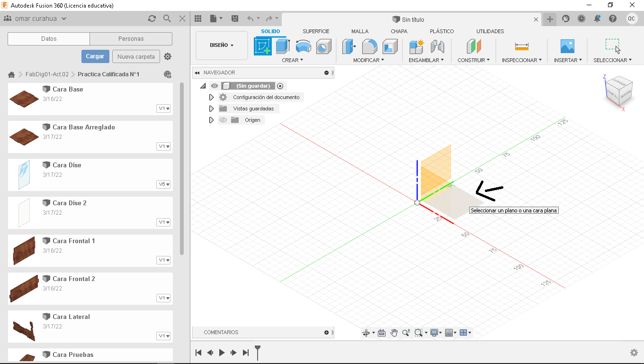The height and width of the screenshot is (364, 644).
Task: Open the Joint tool icon
Action: pyautogui.click(x=438, y=46)
